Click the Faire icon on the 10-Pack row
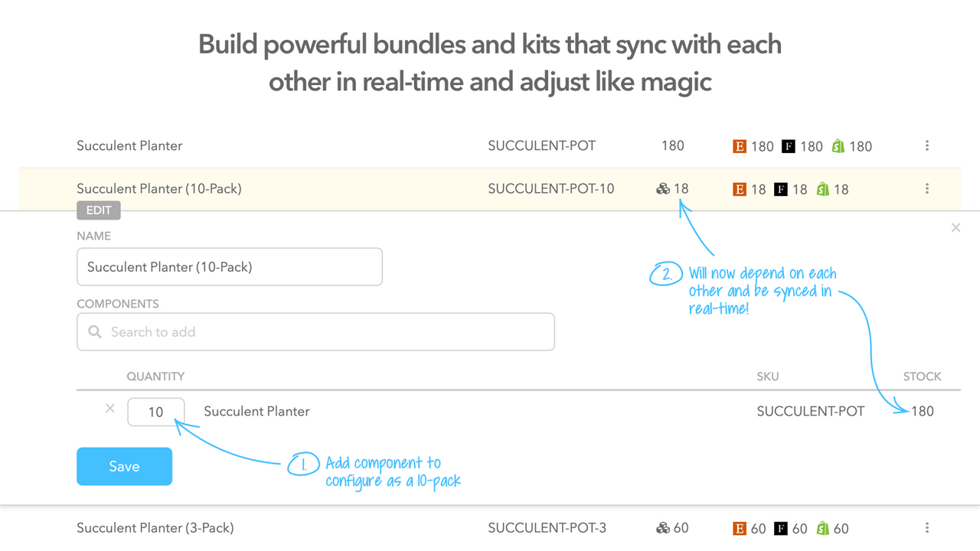980x551 pixels. click(781, 188)
